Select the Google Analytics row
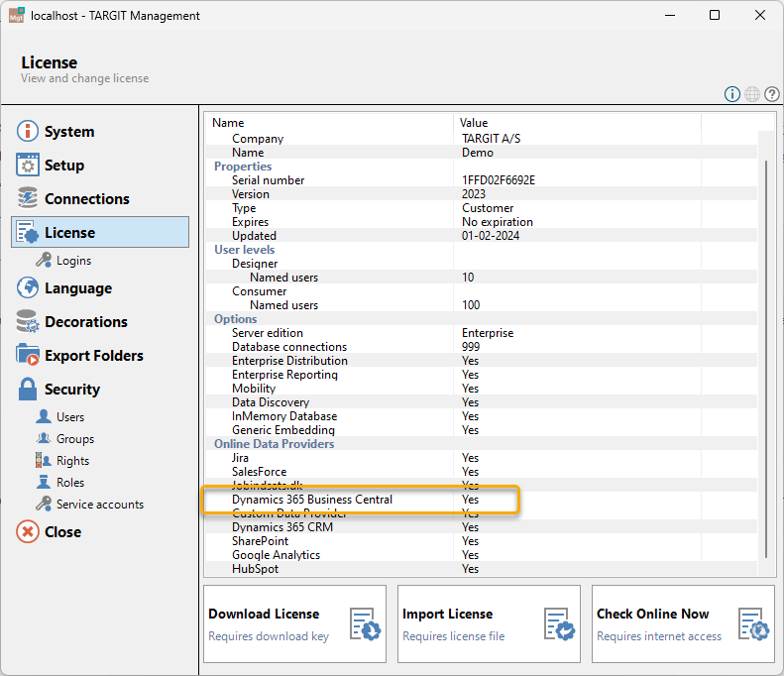 coord(482,555)
